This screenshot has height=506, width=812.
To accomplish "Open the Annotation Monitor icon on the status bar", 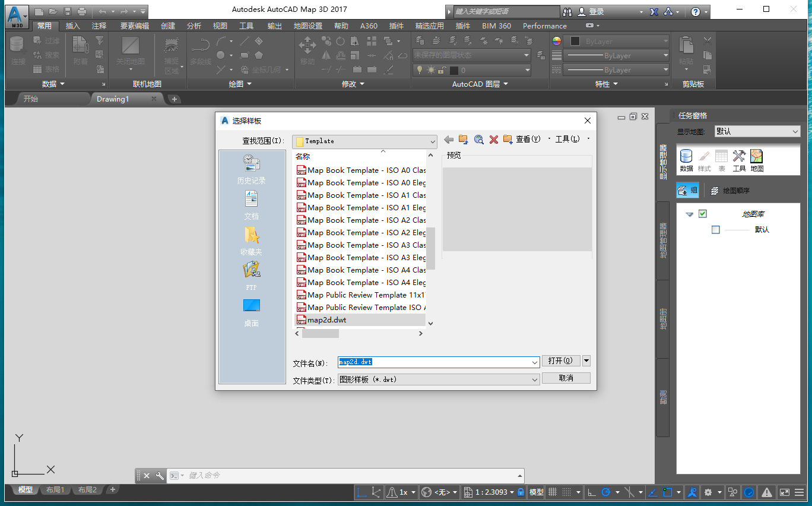I will tap(766, 492).
